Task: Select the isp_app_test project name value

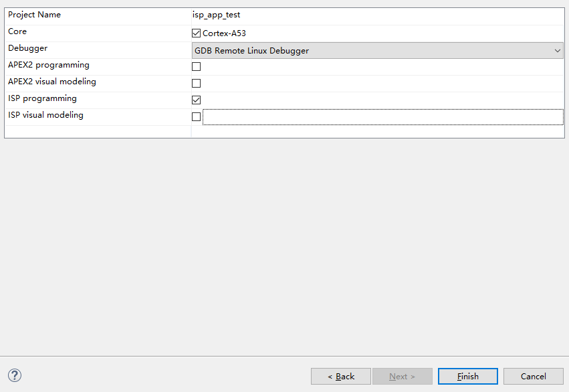Action: tap(216, 15)
